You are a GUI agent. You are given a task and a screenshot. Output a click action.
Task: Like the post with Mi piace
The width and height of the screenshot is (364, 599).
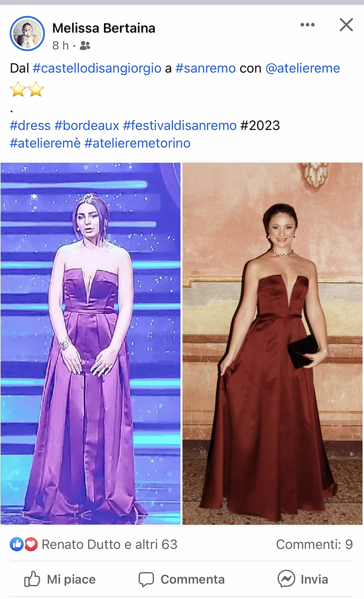60,579
